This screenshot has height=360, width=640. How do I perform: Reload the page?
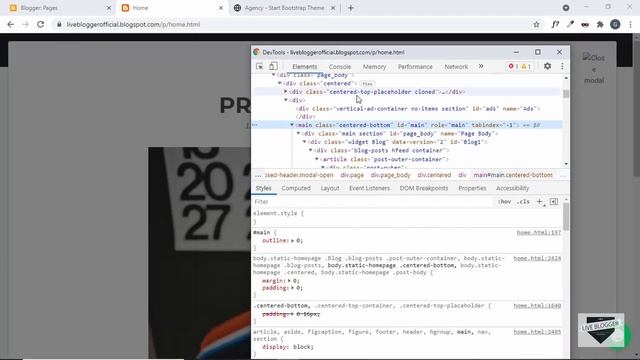coord(40,24)
